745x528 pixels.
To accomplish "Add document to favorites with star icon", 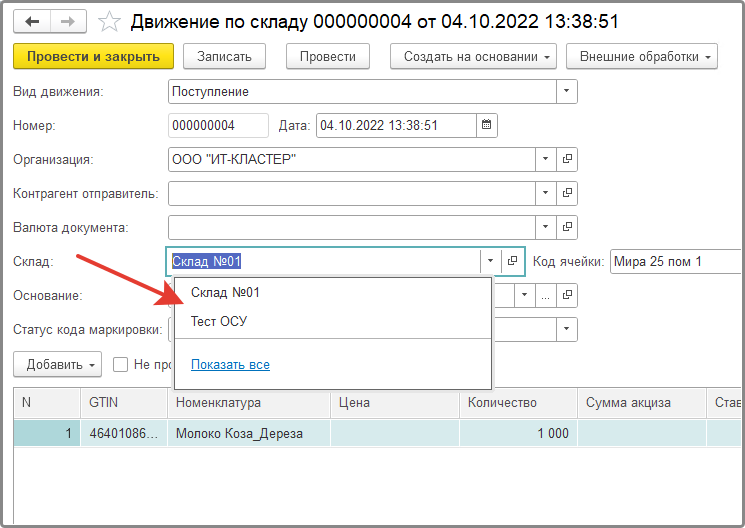I will point(109,22).
